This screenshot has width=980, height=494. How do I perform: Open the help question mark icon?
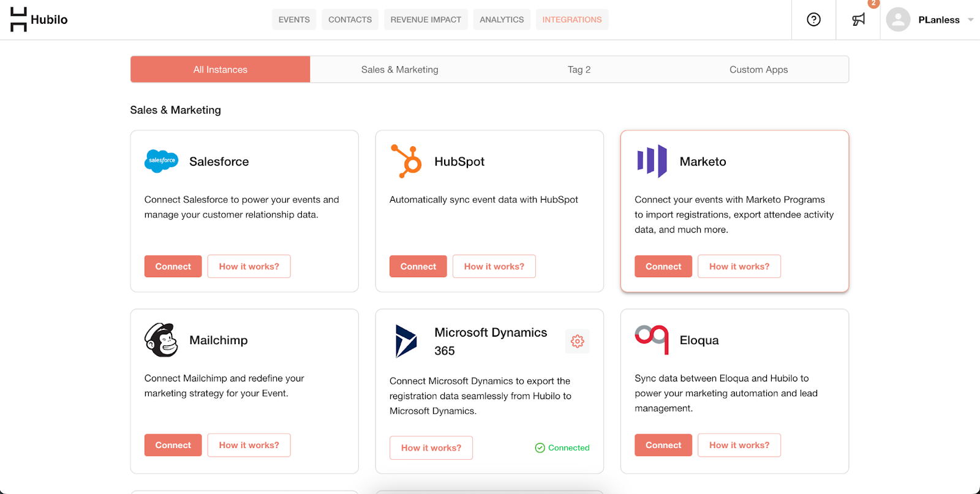813,20
